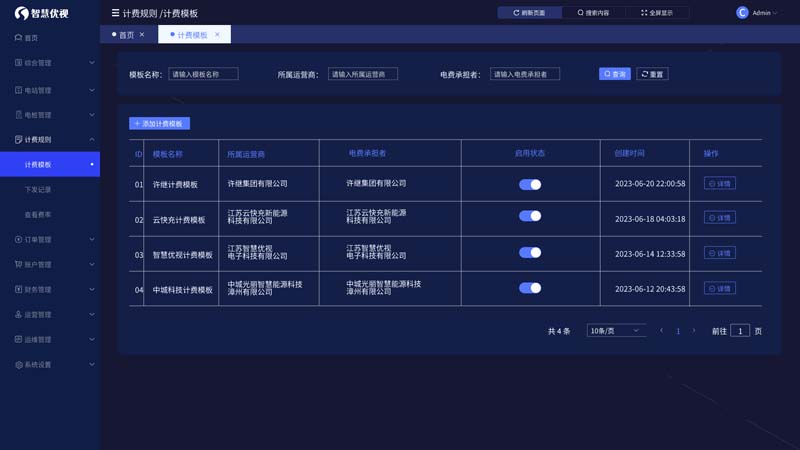Click 详情 for 智慧优视计费模板 row
Image resolution: width=800 pixels, height=450 pixels.
719,253
